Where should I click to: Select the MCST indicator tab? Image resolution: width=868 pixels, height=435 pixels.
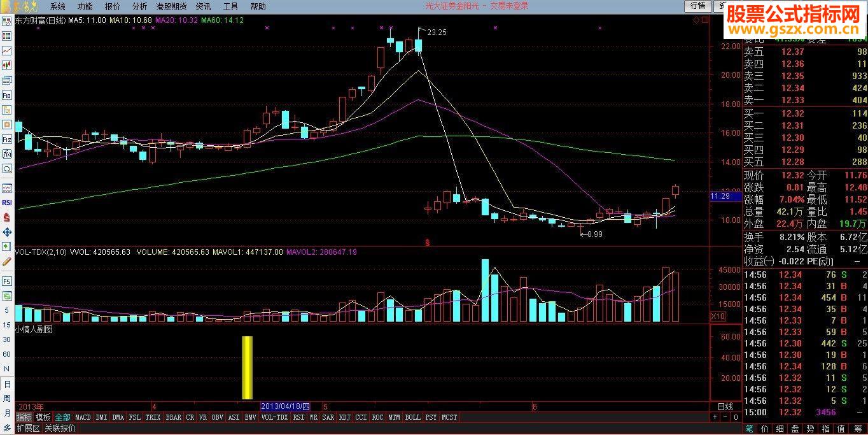coord(449,417)
